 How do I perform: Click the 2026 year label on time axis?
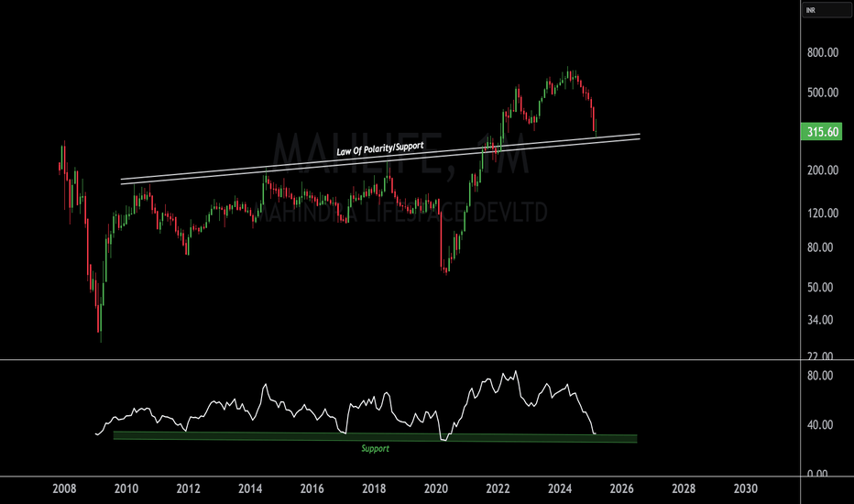621,488
